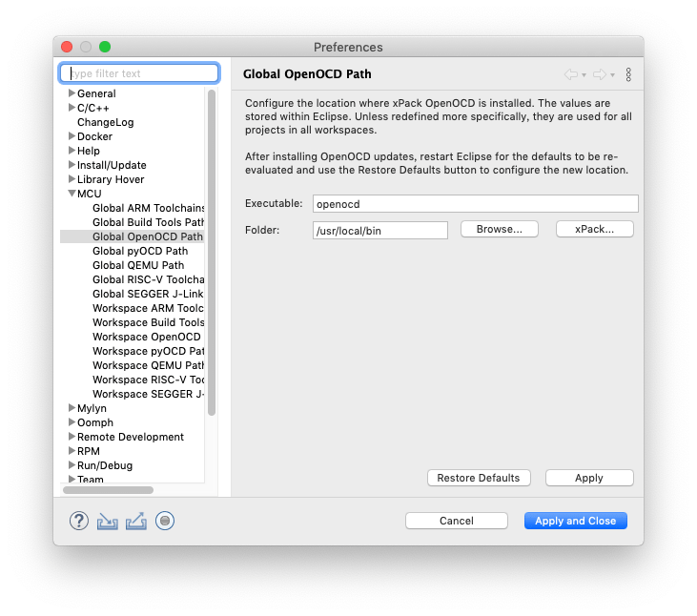This screenshot has height=616, width=697.
Task: Click the Apply button
Action: click(589, 478)
